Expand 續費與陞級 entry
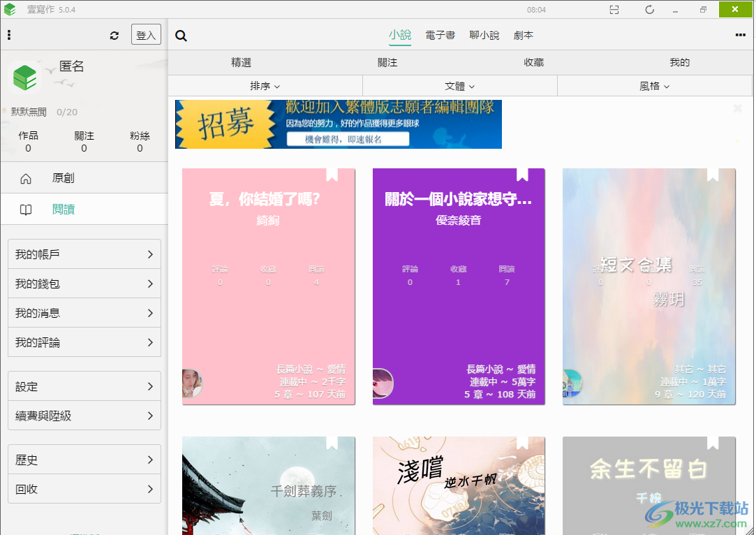This screenshot has height=535, width=756. tap(84, 416)
